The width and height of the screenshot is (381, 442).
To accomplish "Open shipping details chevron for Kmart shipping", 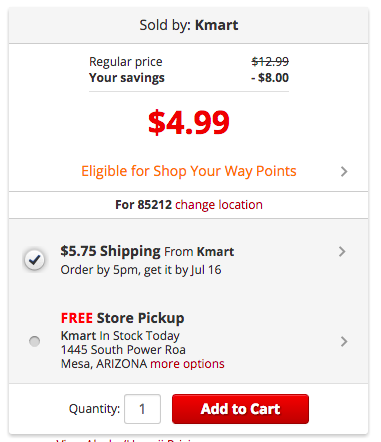I will (342, 251).
